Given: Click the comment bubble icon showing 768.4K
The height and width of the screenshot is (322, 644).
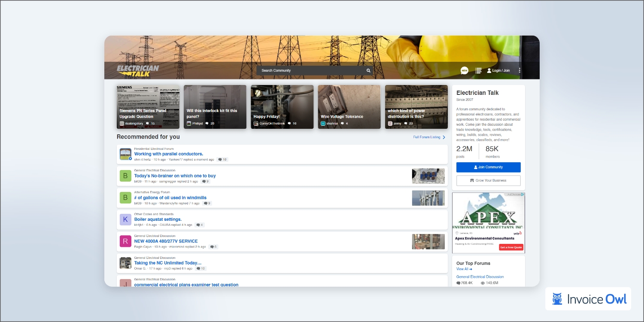Looking at the screenshot, I should pyautogui.click(x=459, y=283).
